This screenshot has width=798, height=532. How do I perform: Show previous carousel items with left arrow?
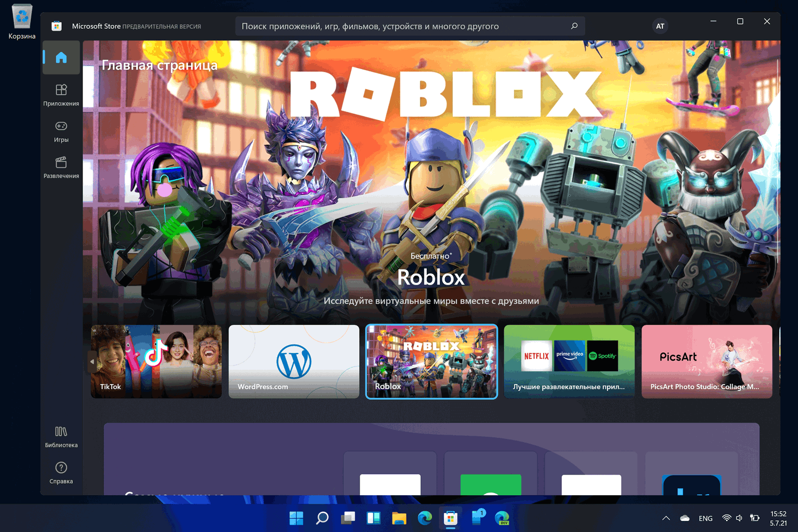92,362
